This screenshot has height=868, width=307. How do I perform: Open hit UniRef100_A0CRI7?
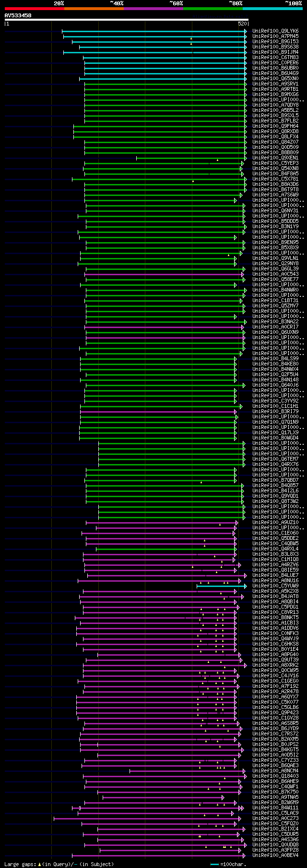pyautogui.click(x=275, y=327)
